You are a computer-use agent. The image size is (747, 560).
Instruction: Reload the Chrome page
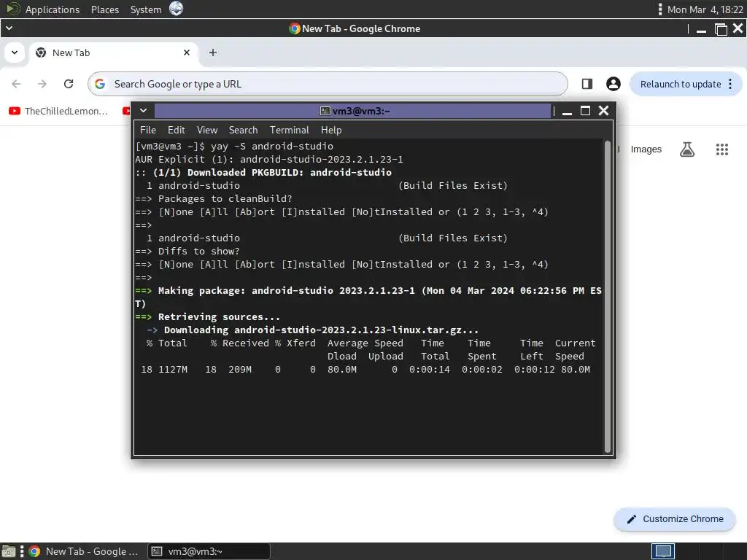click(x=69, y=84)
